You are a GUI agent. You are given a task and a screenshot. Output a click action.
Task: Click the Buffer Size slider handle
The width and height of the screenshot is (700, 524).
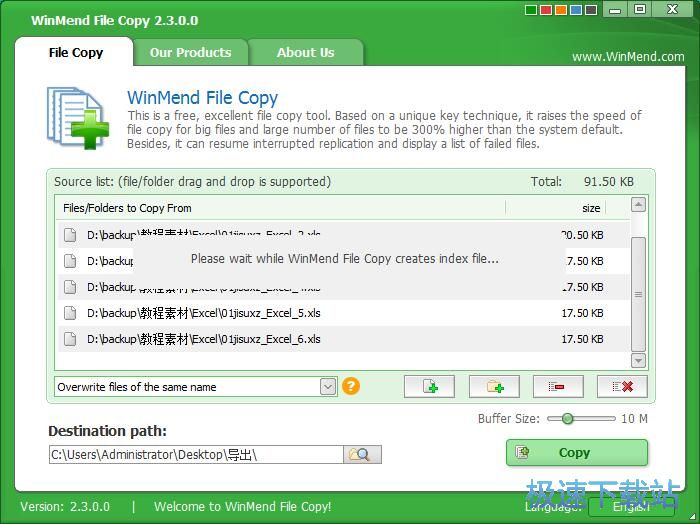click(567, 419)
